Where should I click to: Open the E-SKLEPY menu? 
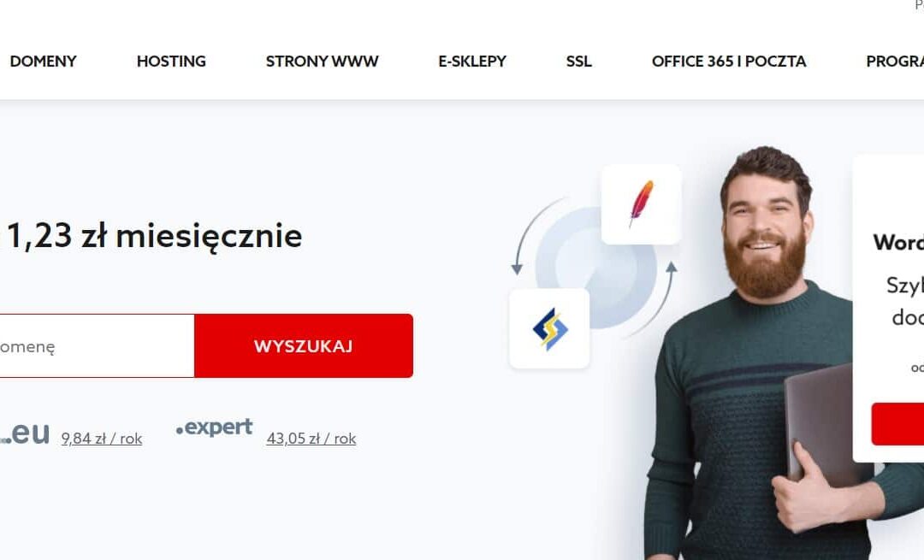tap(472, 62)
